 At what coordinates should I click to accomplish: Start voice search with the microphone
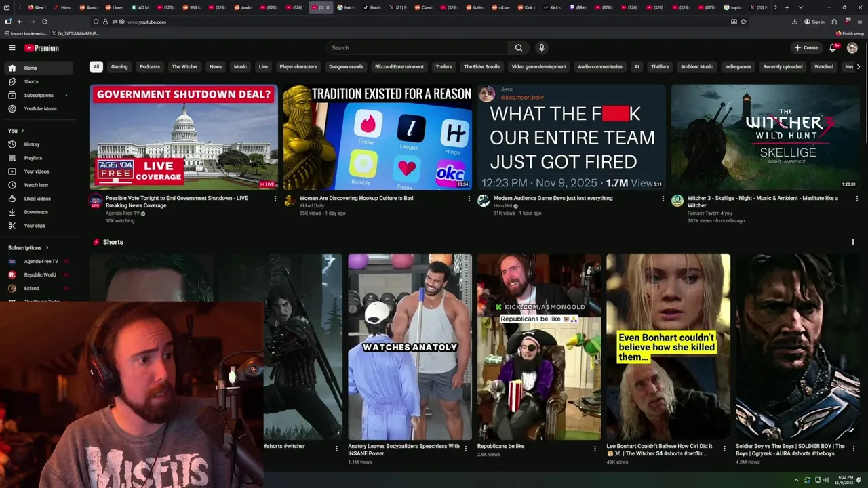coord(541,48)
